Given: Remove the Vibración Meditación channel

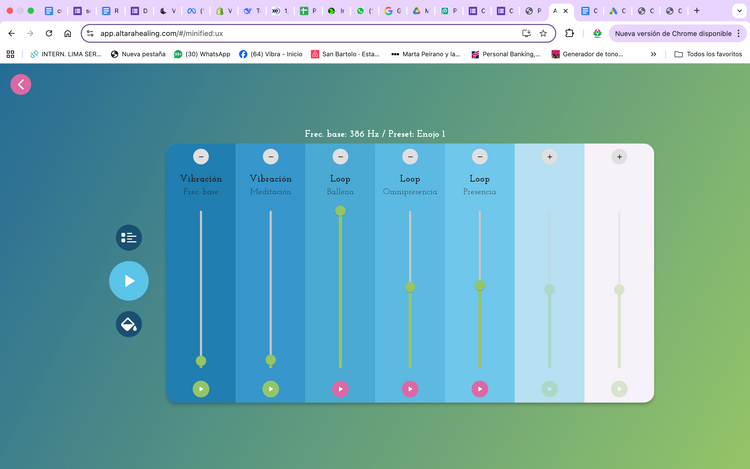Looking at the screenshot, I should (271, 157).
